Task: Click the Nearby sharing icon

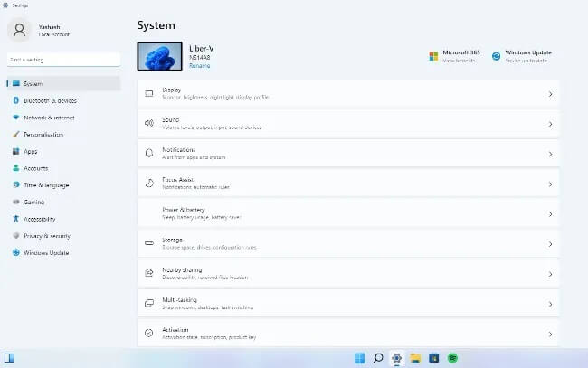Action: click(149, 273)
